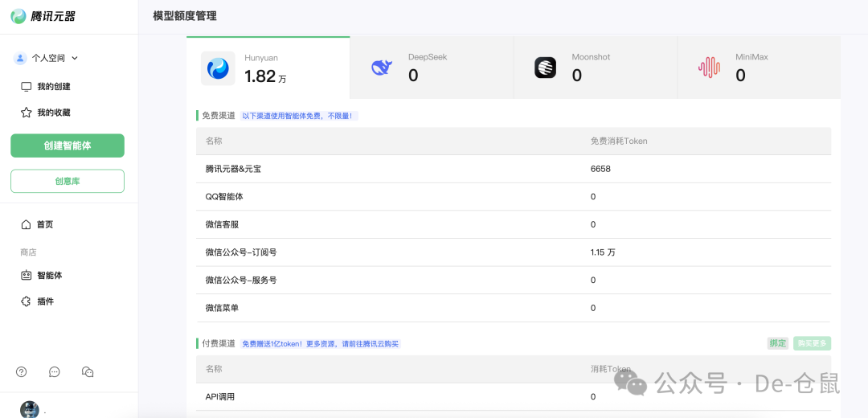Viewport: 868px width, 418px height.
Task: Click the 绑定 button
Action: (x=778, y=343)
